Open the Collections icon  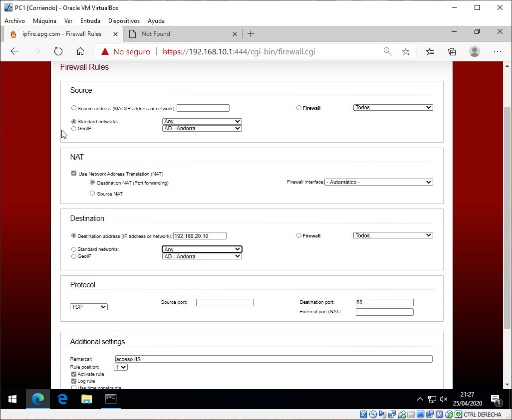coord(452,51)
